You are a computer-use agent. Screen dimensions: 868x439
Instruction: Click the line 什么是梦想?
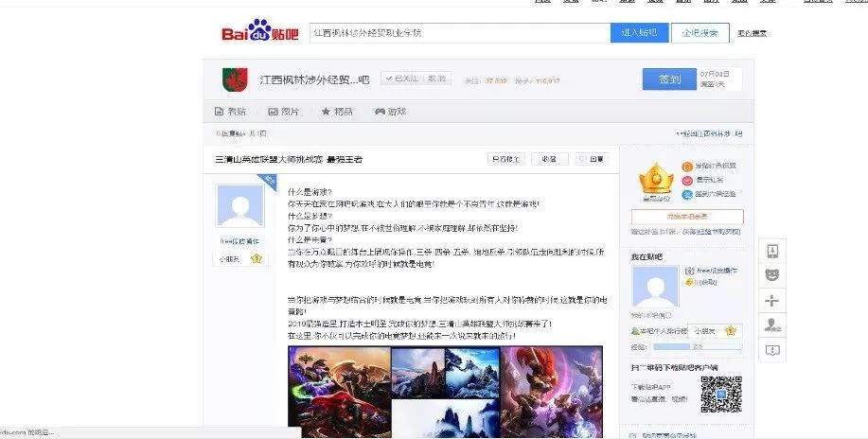click(310, 216)
